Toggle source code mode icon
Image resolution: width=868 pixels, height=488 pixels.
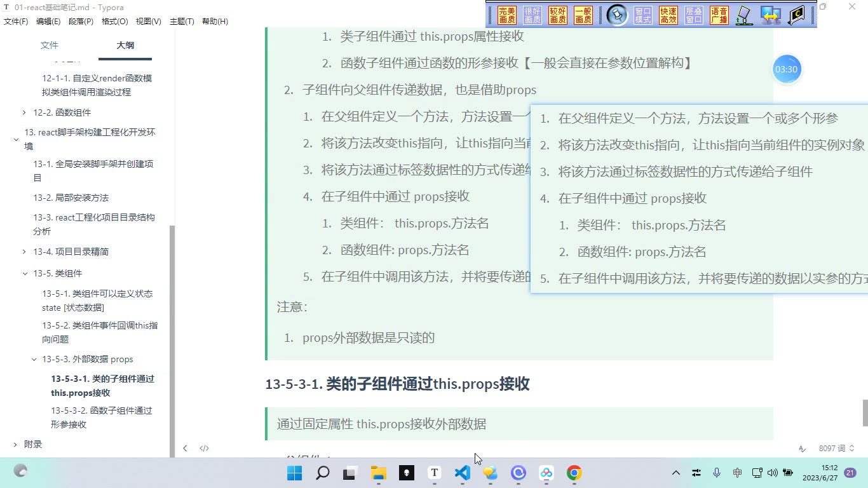[x=204, y=448]
